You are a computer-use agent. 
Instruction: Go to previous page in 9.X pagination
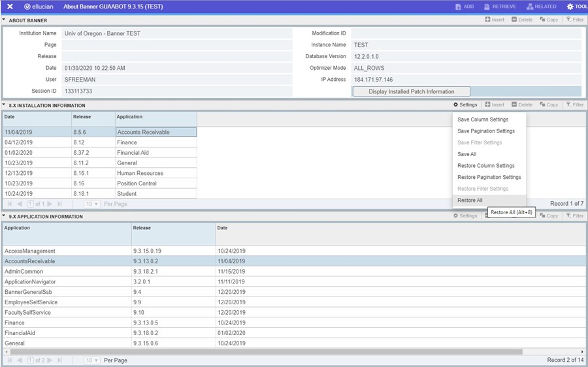(19, 360)
